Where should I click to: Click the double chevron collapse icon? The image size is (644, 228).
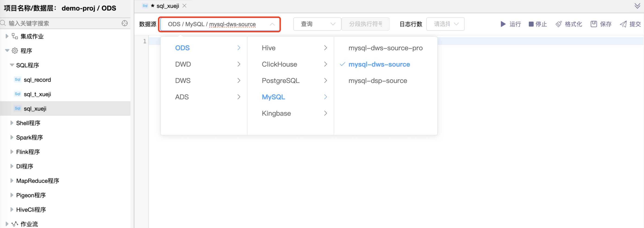637,6
